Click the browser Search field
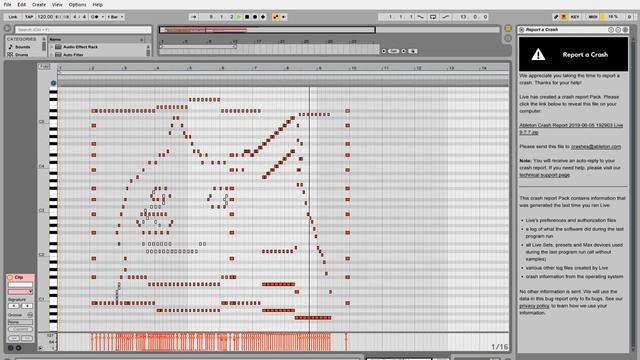The width and height of the screenshot is (640, 360). [x=83, y=30]
